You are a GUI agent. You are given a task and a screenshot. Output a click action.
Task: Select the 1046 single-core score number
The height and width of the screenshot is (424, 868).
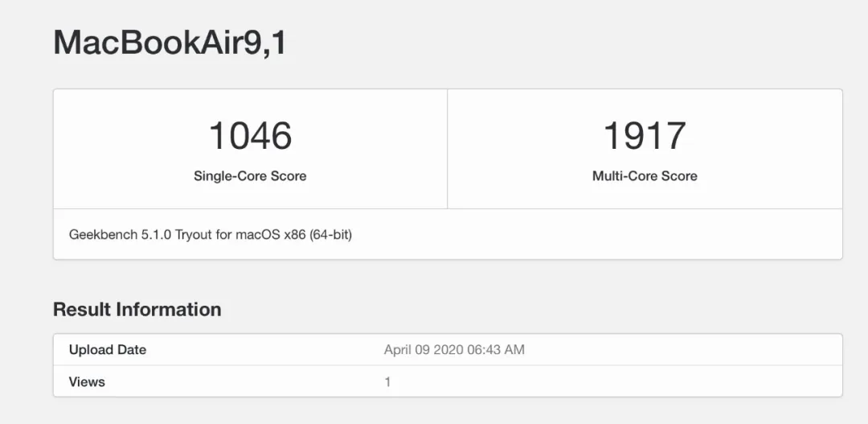250,136
